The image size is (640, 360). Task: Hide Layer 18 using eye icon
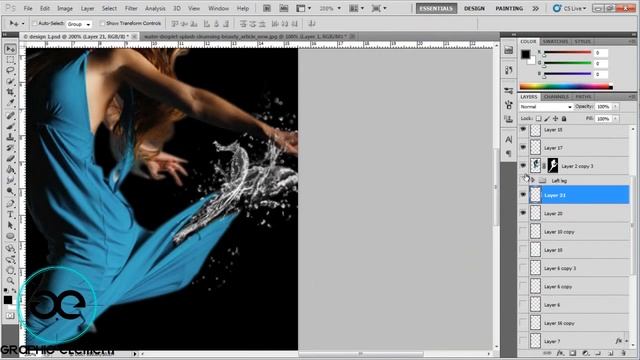(523, 129)
